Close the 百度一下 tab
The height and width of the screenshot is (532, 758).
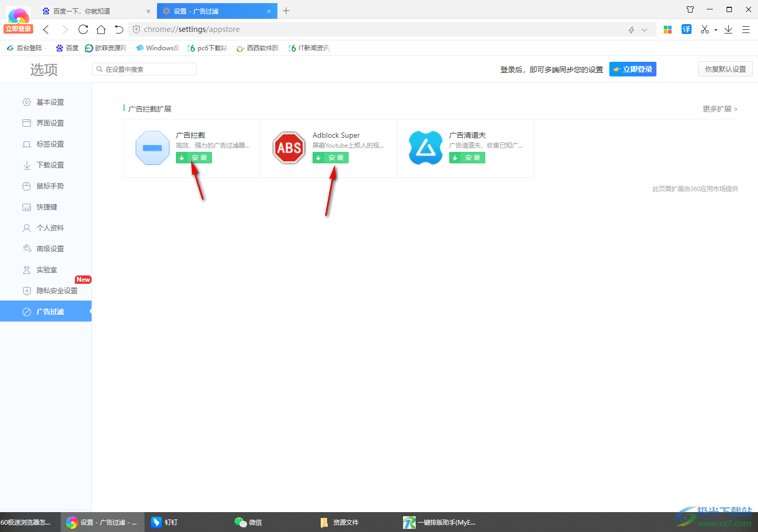[148, 11]
